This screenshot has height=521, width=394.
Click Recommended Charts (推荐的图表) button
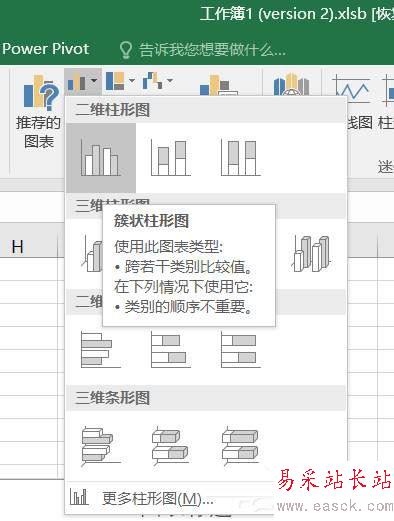39,112
